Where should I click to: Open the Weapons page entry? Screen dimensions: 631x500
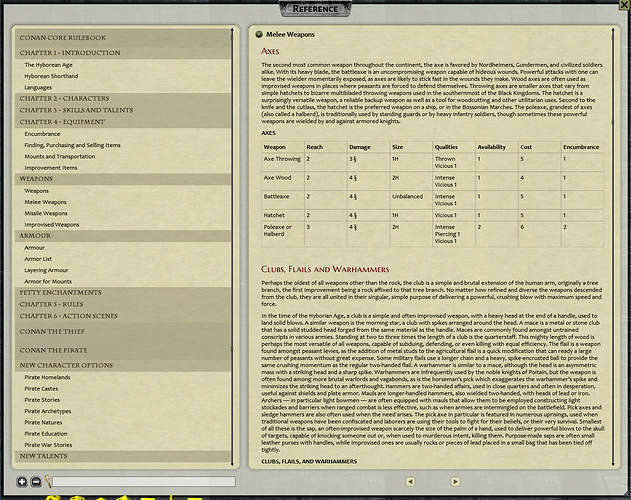tap(36, 191)
